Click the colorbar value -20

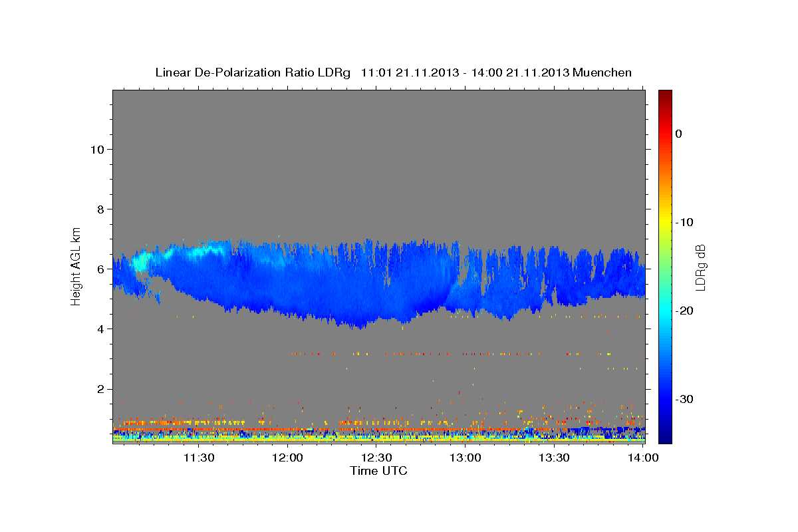coord(685,311)
